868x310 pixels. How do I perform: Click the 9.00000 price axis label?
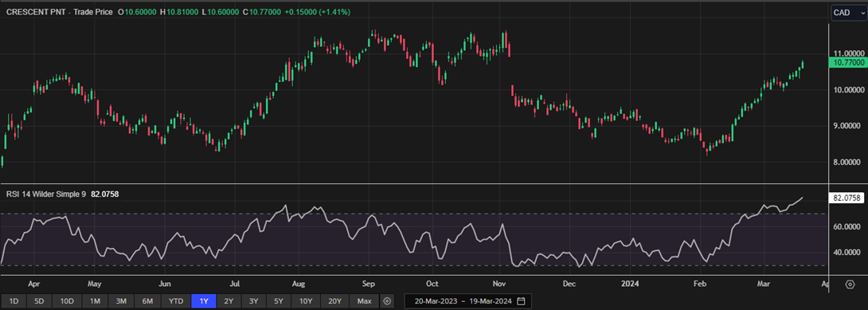(x=847, y=126)
